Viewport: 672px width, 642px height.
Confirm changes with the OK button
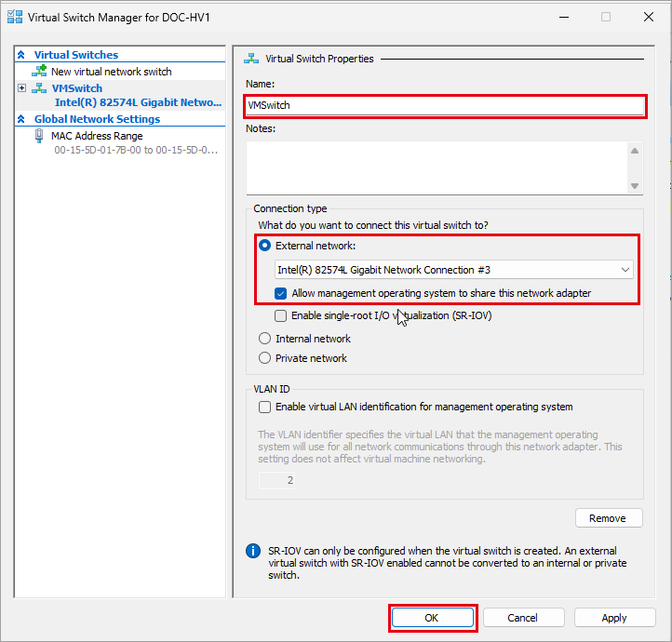click(433, 618)
